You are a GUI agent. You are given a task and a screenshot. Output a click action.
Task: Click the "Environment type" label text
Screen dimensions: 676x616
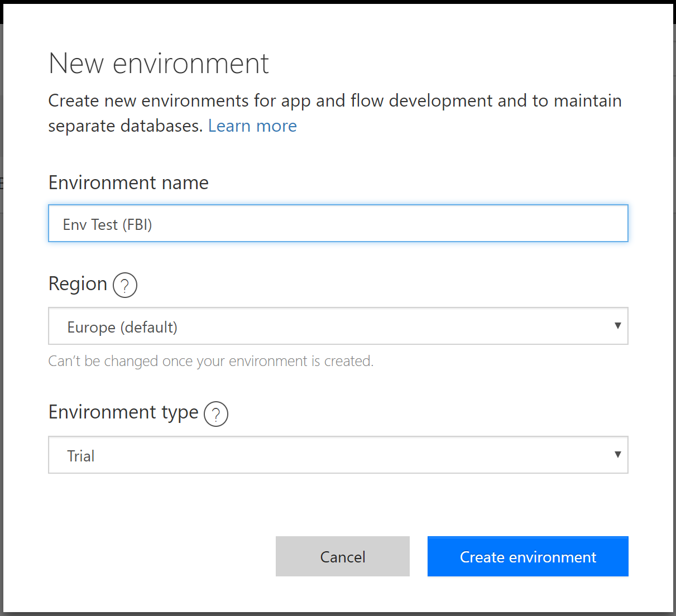click(x=123, y=412)
